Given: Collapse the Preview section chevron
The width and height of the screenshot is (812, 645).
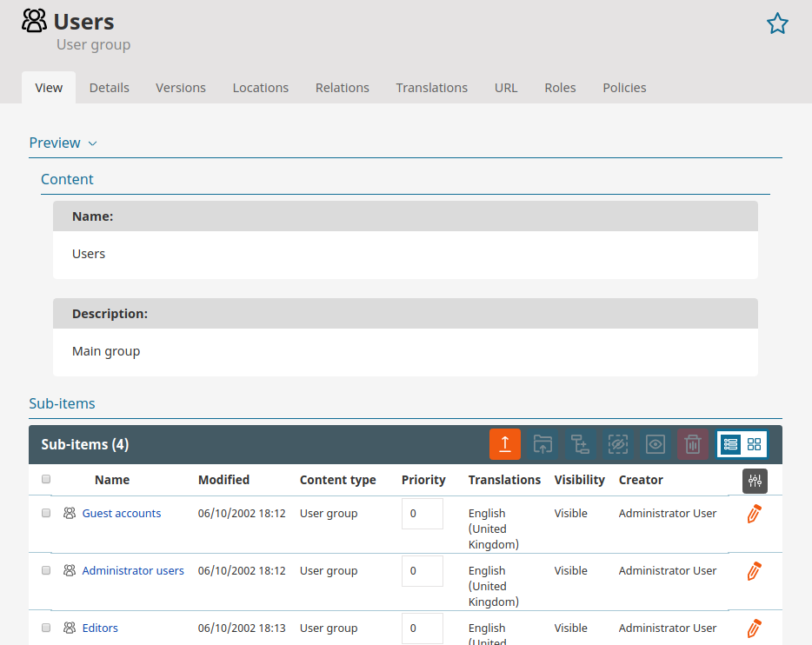Looking at the screenshot, I should 93,143.
